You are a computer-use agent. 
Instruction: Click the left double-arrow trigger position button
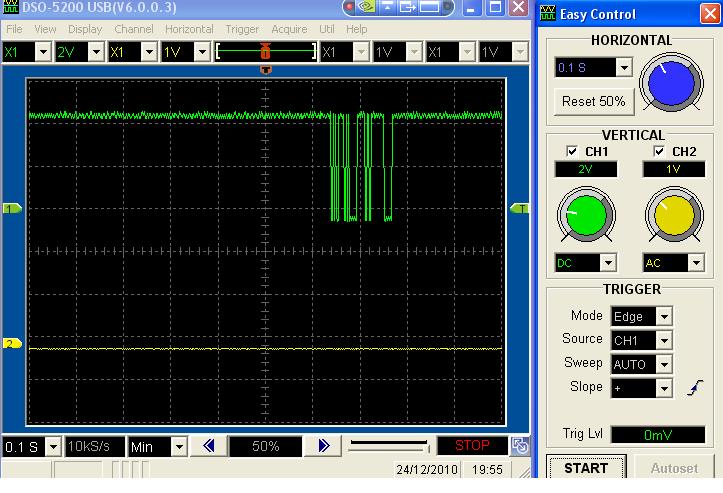click(x=208, y=445)
